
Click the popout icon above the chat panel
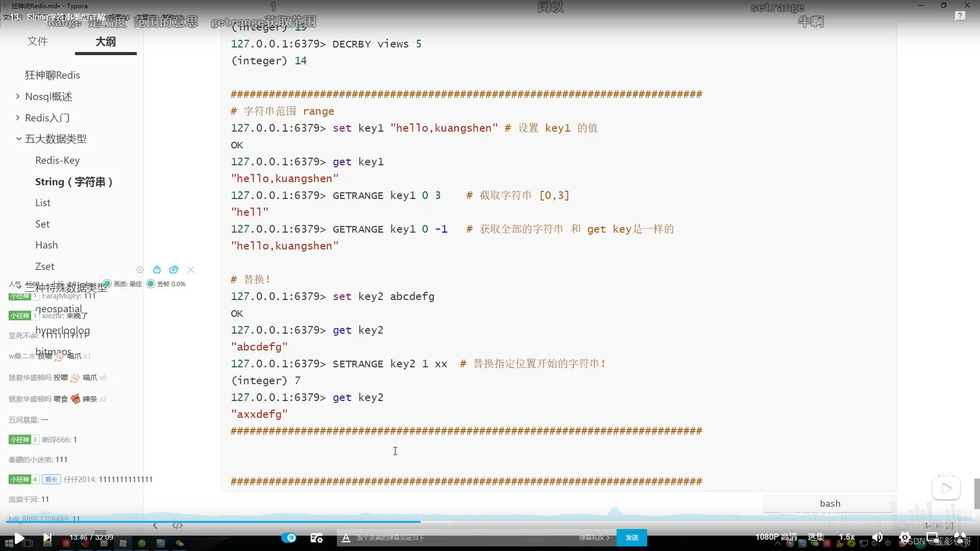tap(174, 270)
